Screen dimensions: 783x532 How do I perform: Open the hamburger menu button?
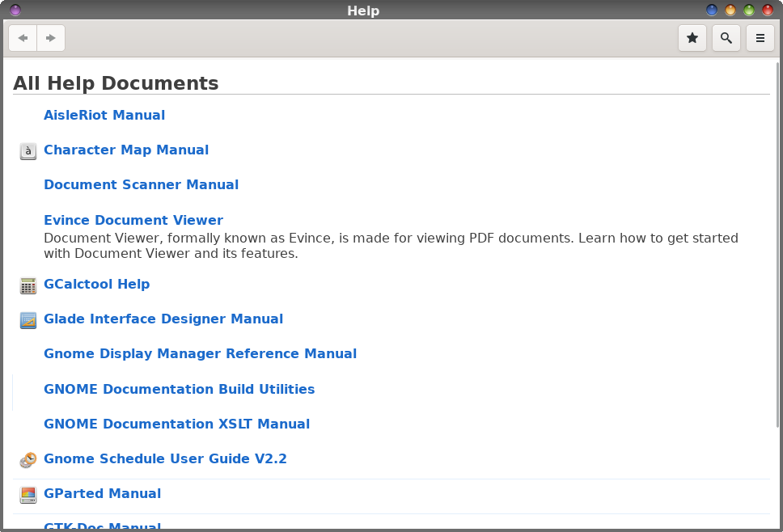pos(760,38)
